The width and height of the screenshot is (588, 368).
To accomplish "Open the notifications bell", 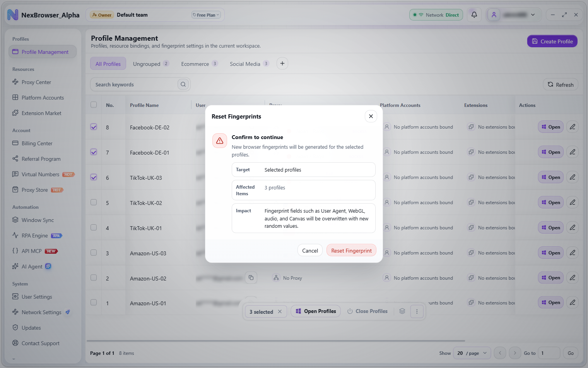I will tap(474, 15).
